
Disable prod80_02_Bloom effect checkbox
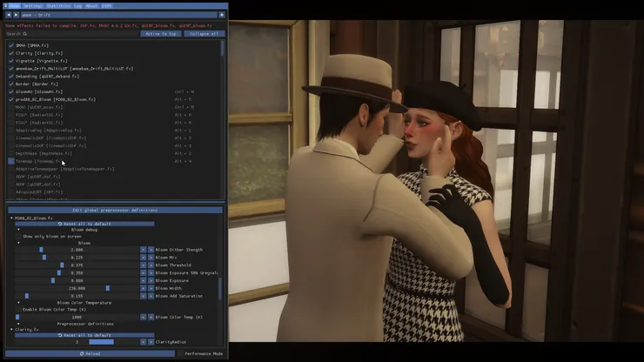tap(11, 99)
